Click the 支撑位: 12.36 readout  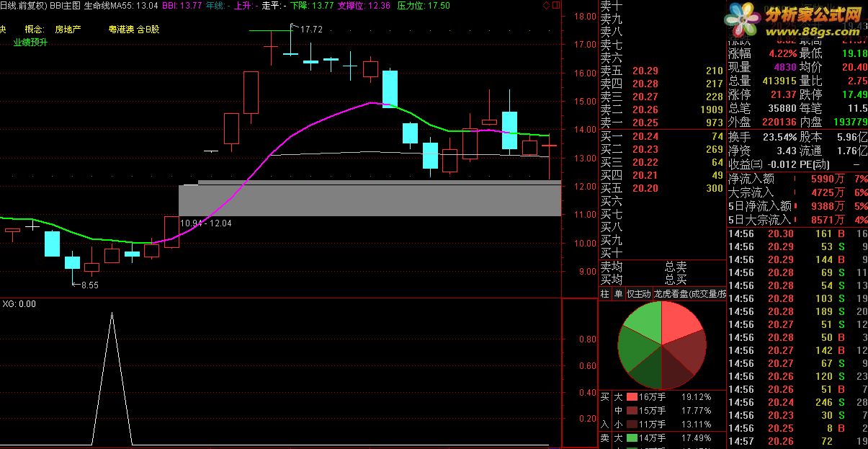364,5
